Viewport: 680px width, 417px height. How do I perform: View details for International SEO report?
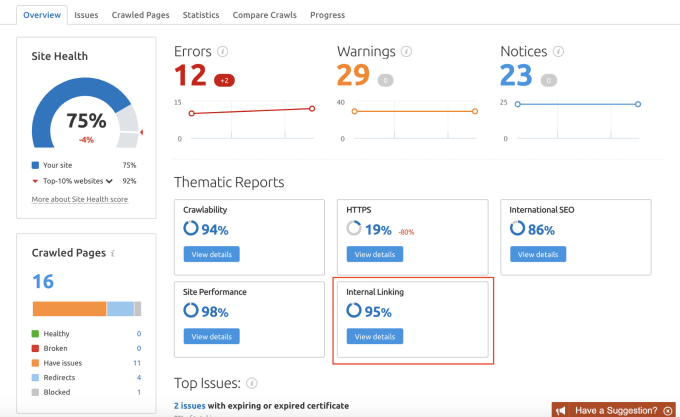[x=538, y=254]
